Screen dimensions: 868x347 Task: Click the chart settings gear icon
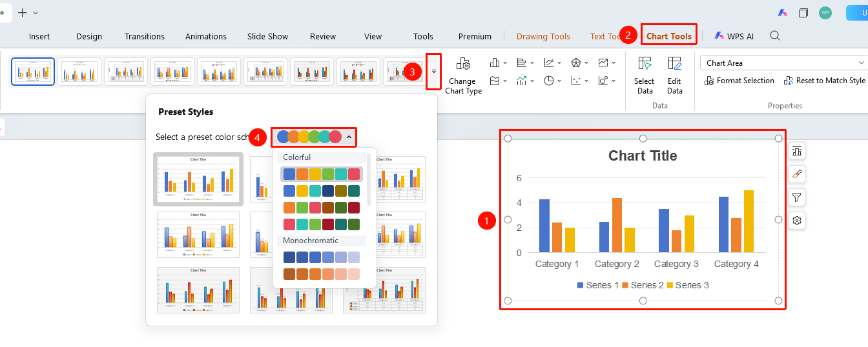click(x=797, y=221)
